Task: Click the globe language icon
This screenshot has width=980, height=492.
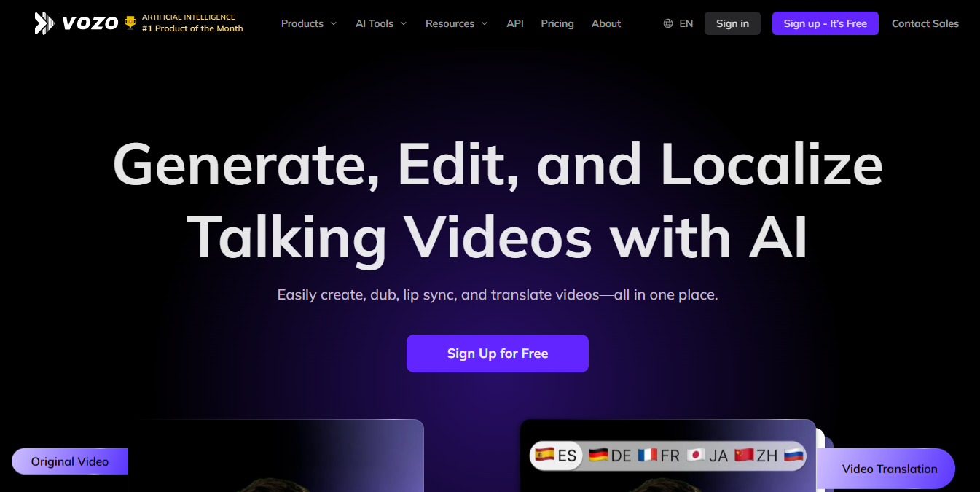Action: click(668, 23)
